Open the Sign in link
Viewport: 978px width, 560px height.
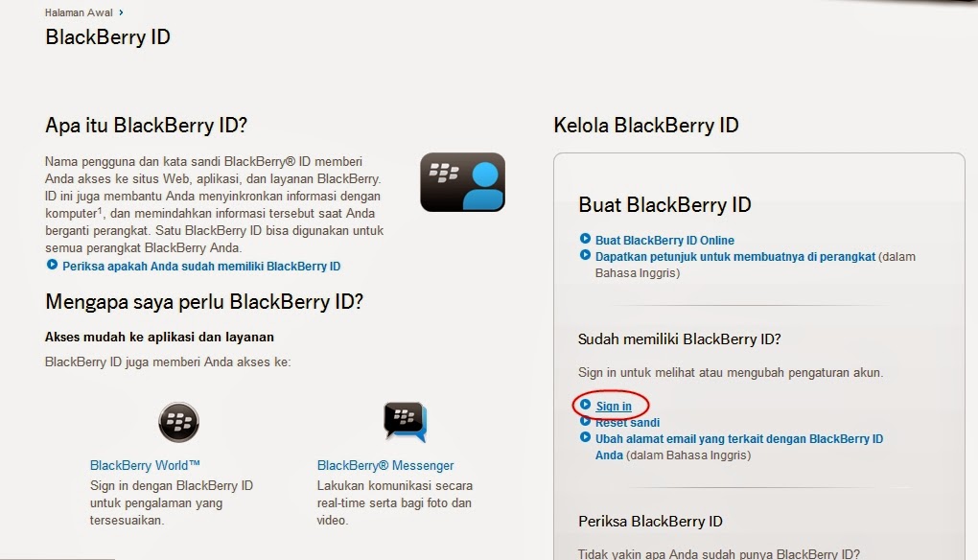[613, 406]
